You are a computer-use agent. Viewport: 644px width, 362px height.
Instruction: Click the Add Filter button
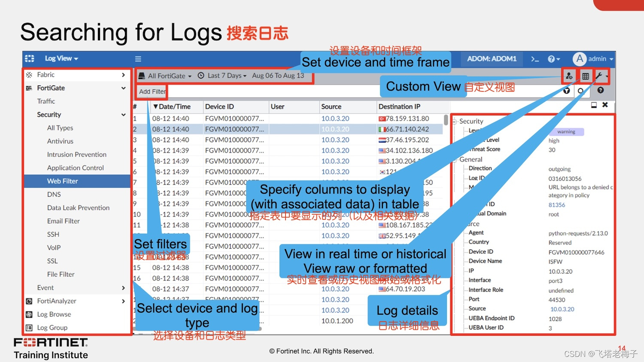point(152,91)
